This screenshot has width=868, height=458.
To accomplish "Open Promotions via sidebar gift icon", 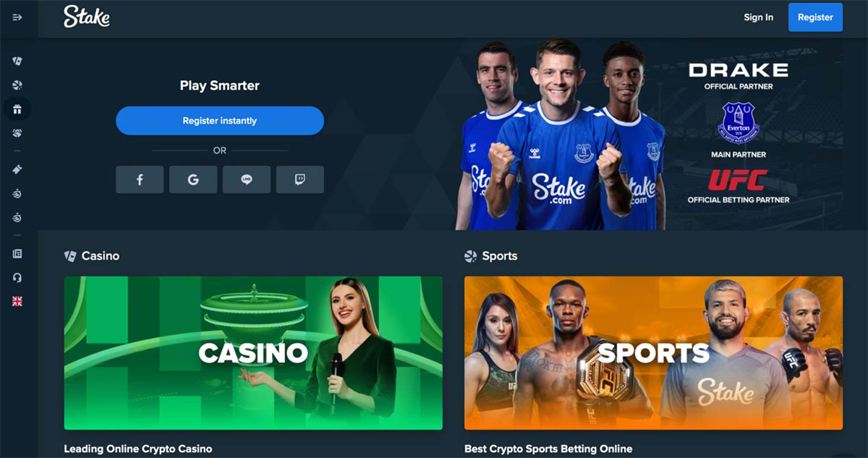I will [17, 109].
